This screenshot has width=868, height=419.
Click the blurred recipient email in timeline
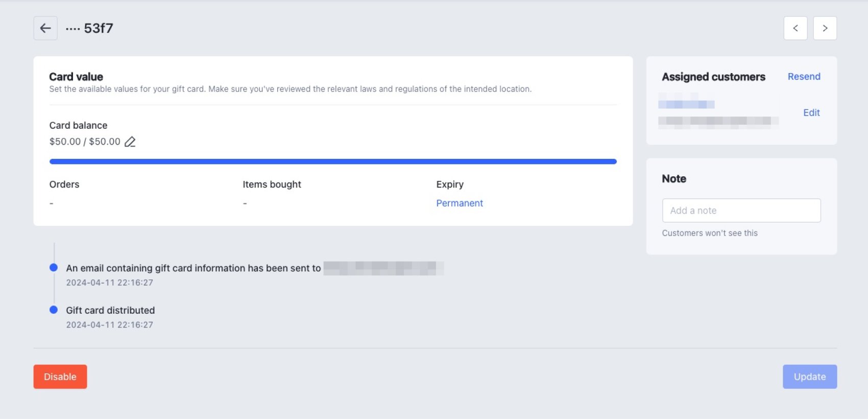(383, 268)
